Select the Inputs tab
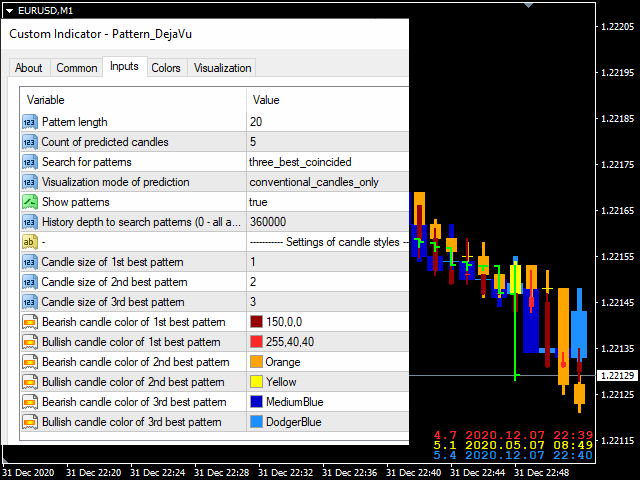The image size is (640, 480). tap(124, 66)
